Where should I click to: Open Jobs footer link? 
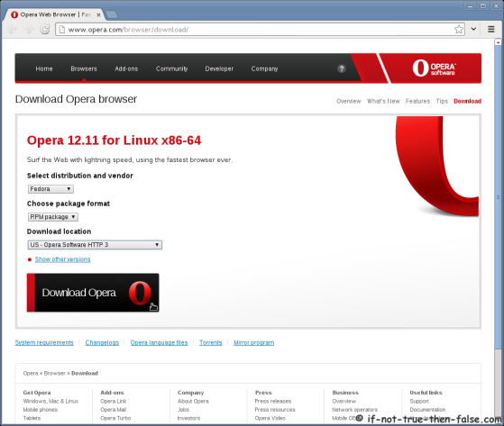[x=183, y=410]
